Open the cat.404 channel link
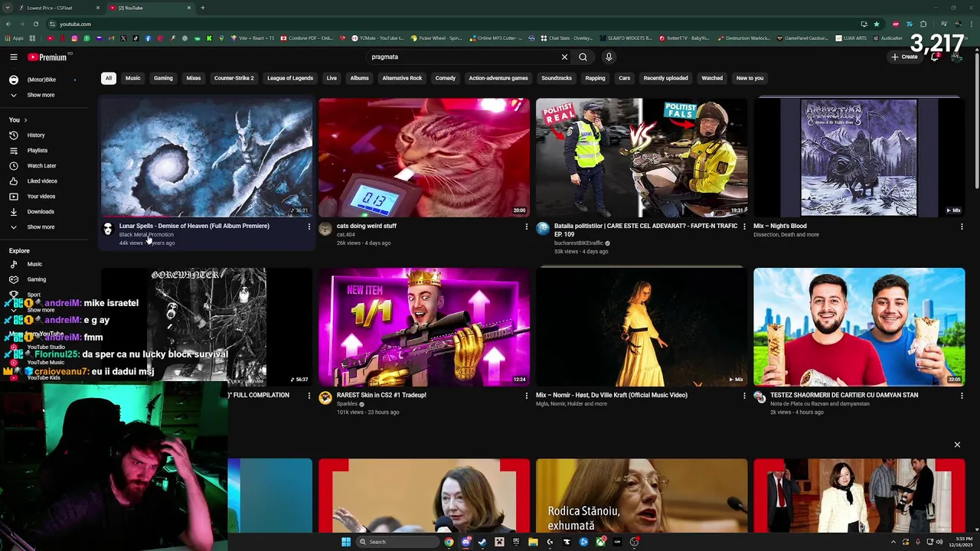The image size is (980, 551). [346, 235]
